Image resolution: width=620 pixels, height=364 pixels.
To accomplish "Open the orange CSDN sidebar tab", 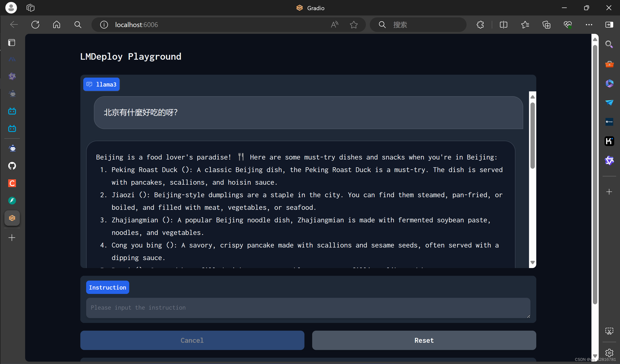I will pyautogui.click(x=12, y=183).
